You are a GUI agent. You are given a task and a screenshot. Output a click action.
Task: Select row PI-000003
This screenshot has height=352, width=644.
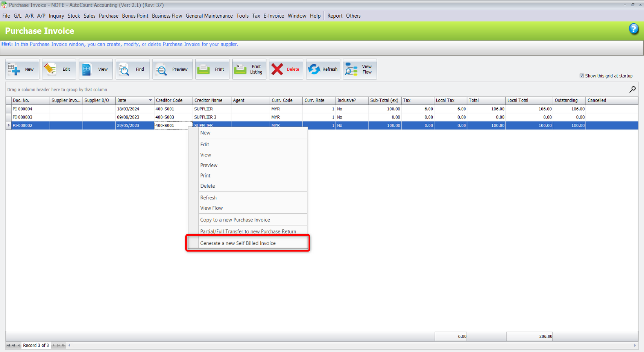(322, 117)
